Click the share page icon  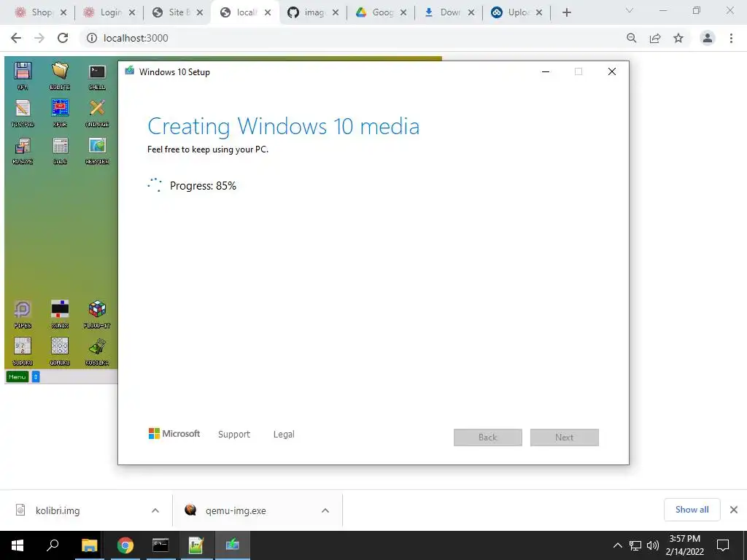coord(655,38)
